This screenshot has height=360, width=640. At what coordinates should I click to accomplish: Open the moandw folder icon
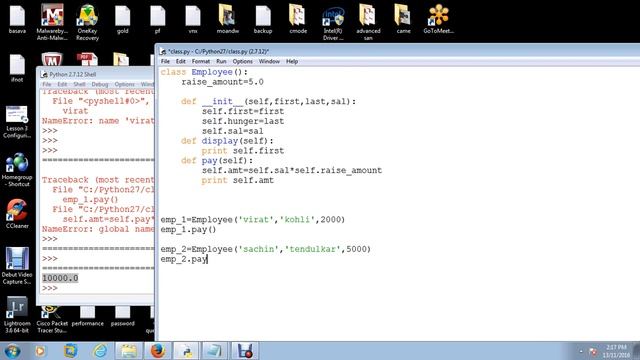click(228, 19)
